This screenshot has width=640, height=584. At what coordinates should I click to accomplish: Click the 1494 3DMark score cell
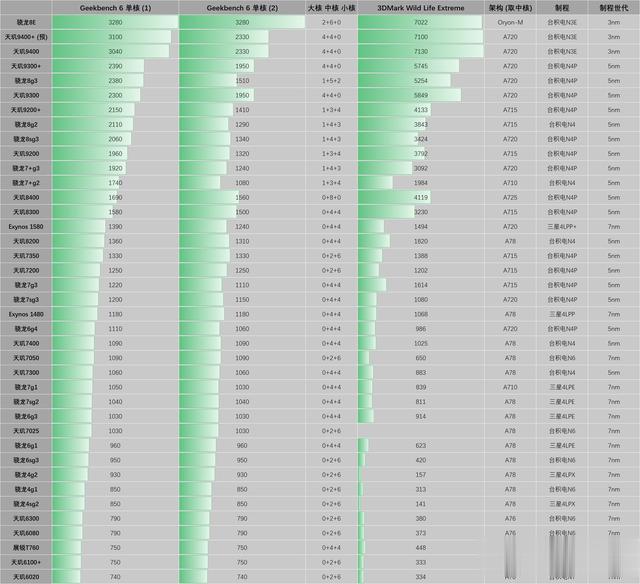coord(421,227)
